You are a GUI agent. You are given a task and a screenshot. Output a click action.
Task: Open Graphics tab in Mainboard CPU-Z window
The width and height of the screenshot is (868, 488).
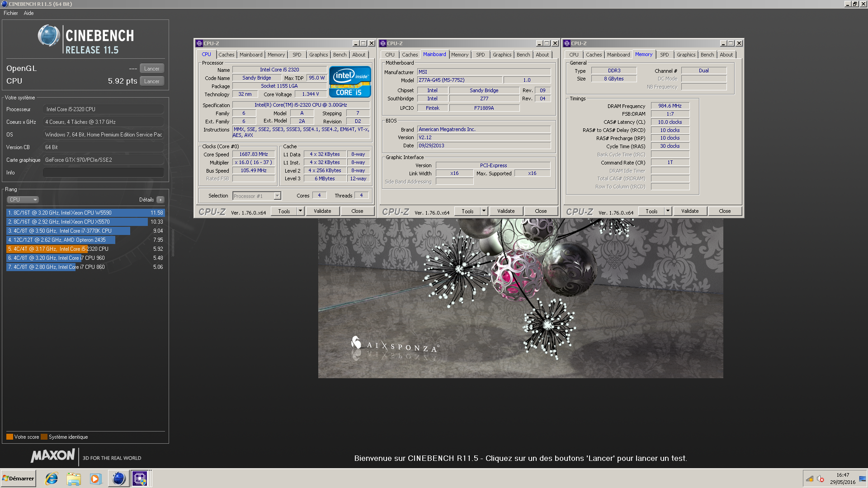[x=502, y=55]
